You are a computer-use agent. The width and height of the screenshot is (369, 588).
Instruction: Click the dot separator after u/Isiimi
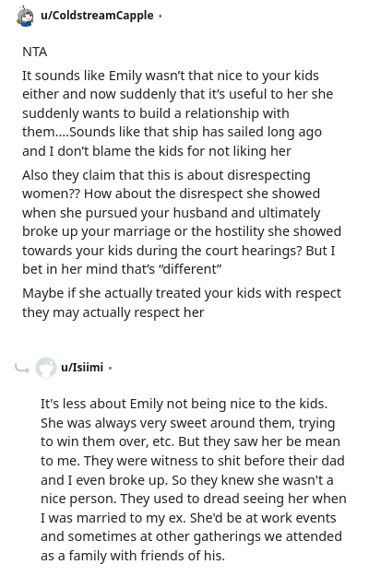tap(110, 369)
